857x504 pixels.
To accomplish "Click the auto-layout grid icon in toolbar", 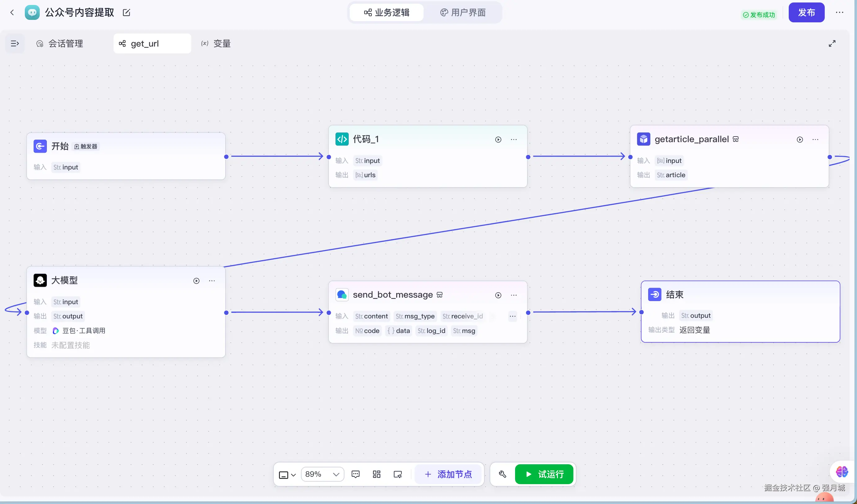I will (x=376, y=474).
